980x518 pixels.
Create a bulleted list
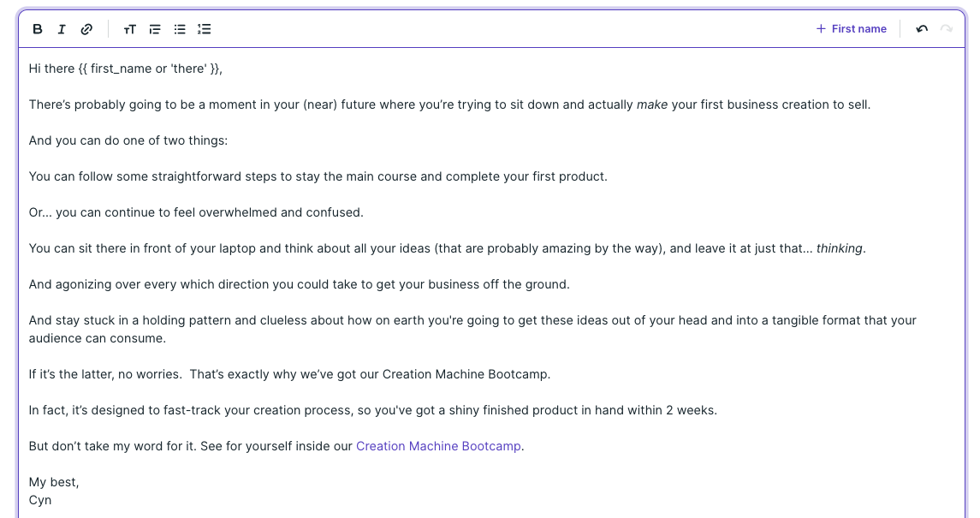coord(179,28)
